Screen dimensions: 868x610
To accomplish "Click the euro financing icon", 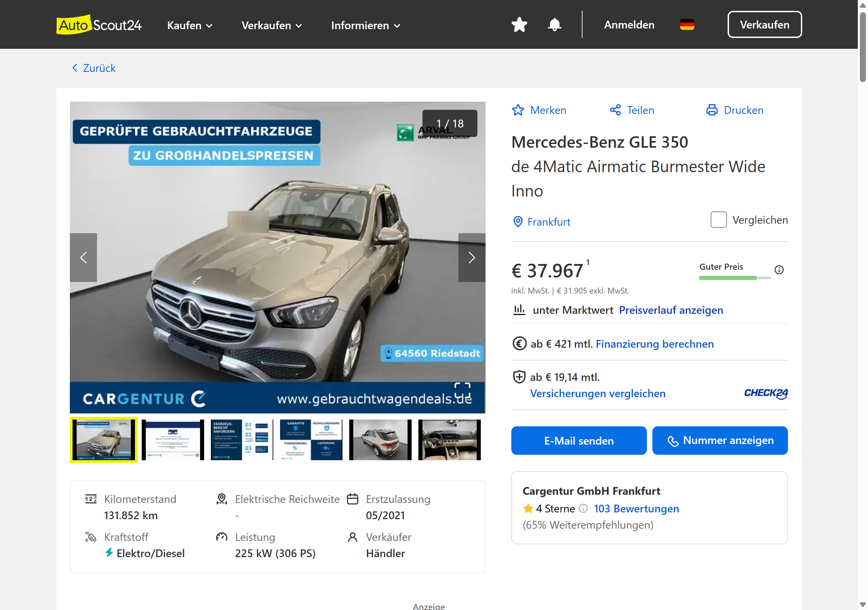I will click(519, 344).
